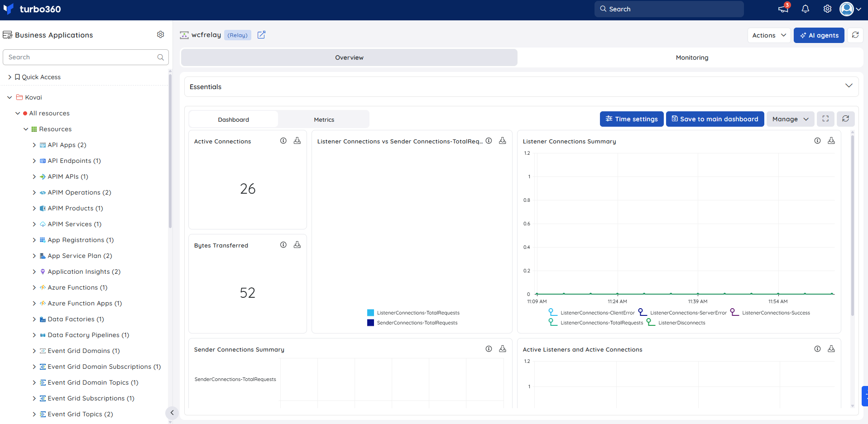Show info for Active Connections widget

tap(283, 141)
